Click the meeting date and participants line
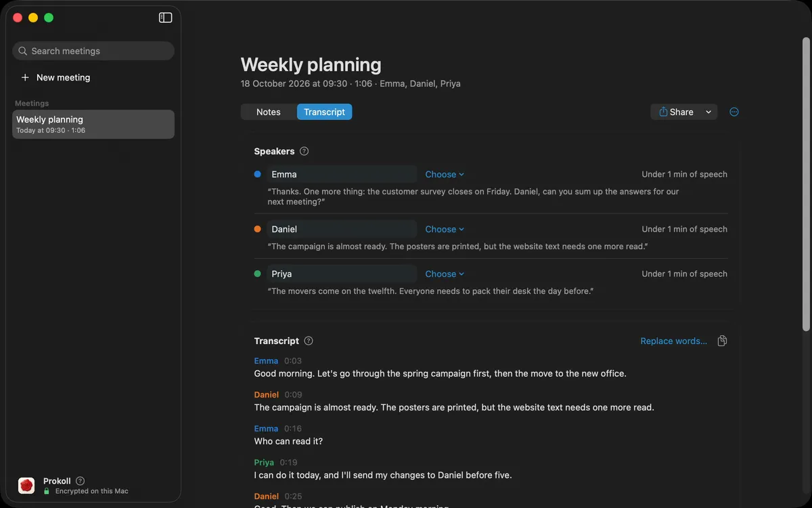Screen dimensions: 812x508 [x=351, y=84]
